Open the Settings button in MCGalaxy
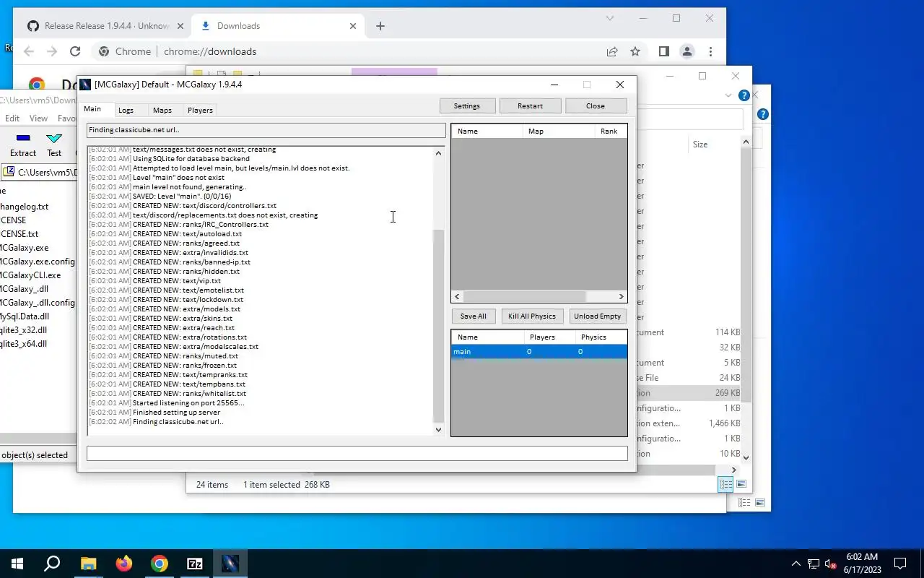Image resolution: width=924 pixels, height=578 pixels. pyautogui.click(x=467, y=105)
